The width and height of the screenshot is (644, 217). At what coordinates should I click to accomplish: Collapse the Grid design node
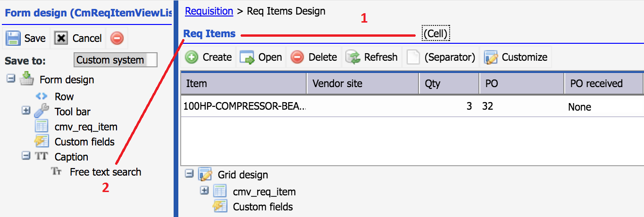click(x=189, y=174)
